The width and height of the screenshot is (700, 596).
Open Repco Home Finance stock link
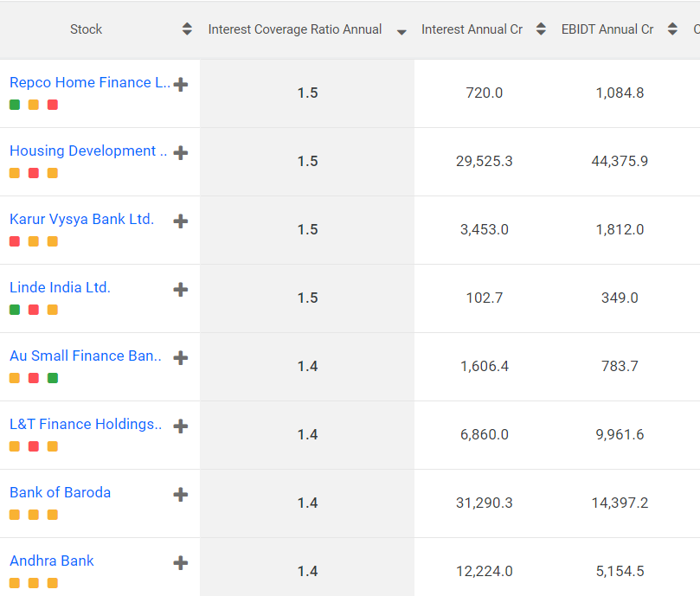coord(90,82)
